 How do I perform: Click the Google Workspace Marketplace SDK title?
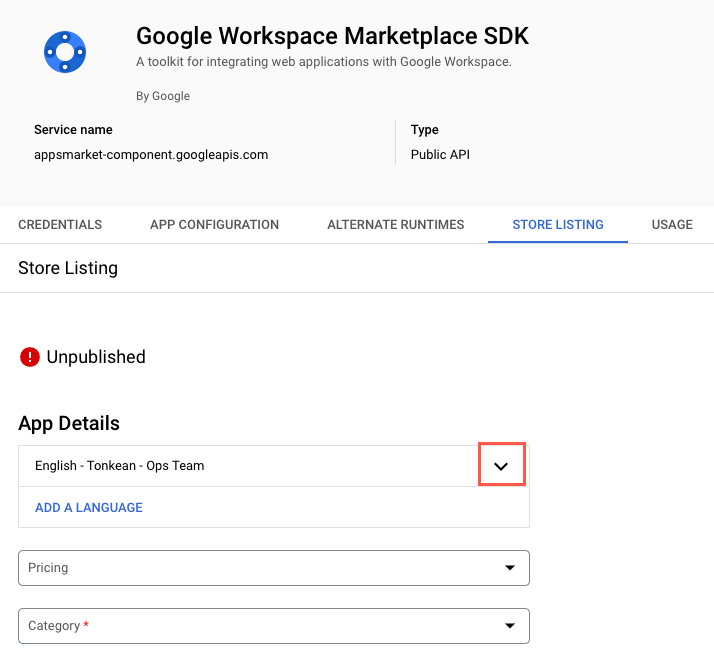tap(332, 37)
